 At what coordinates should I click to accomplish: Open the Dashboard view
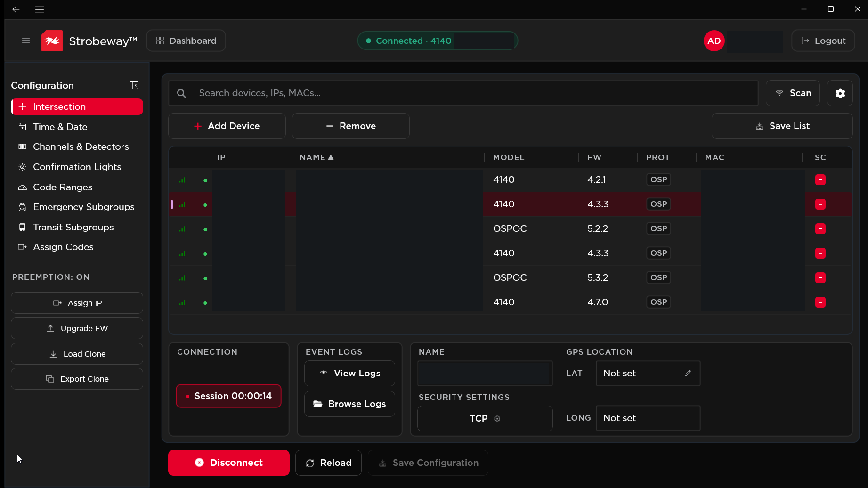click(x=186, y=41)
